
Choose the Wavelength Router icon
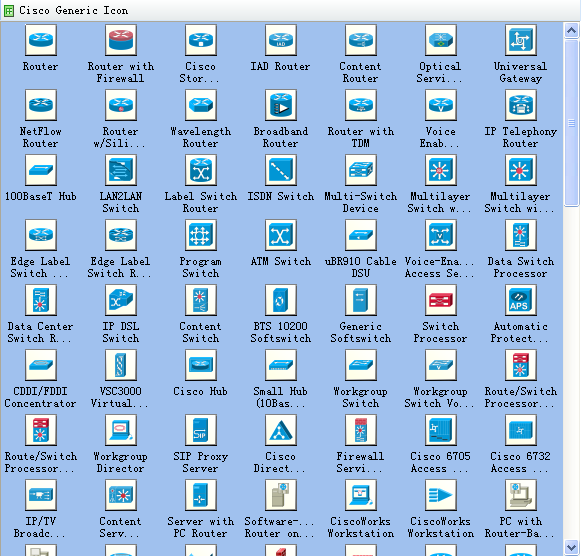click(201, 105)
